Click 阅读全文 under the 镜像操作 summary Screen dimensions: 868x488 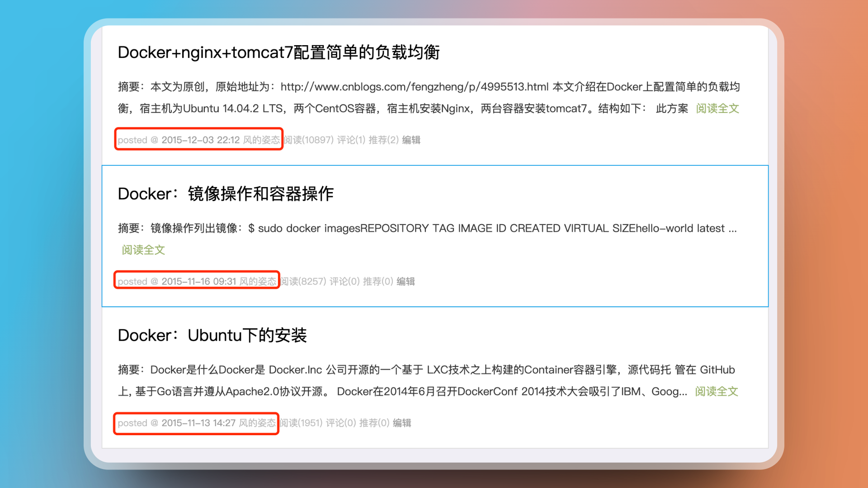(143, 250)
